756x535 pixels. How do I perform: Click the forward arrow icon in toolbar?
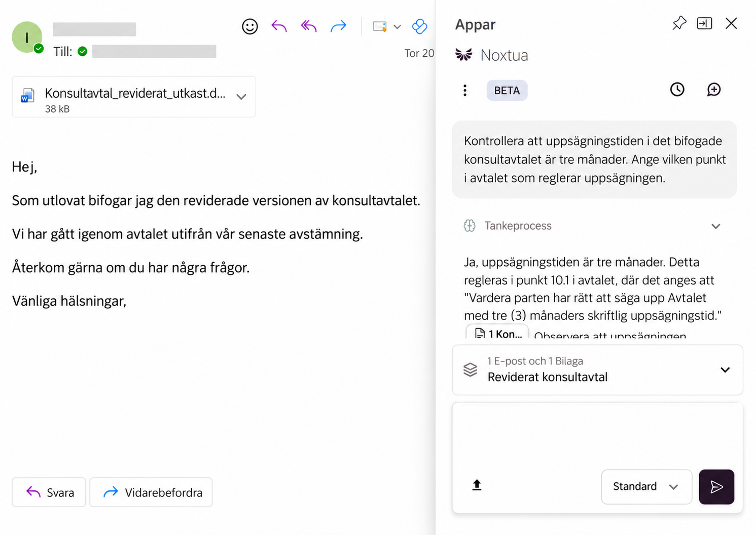[338, 26]
